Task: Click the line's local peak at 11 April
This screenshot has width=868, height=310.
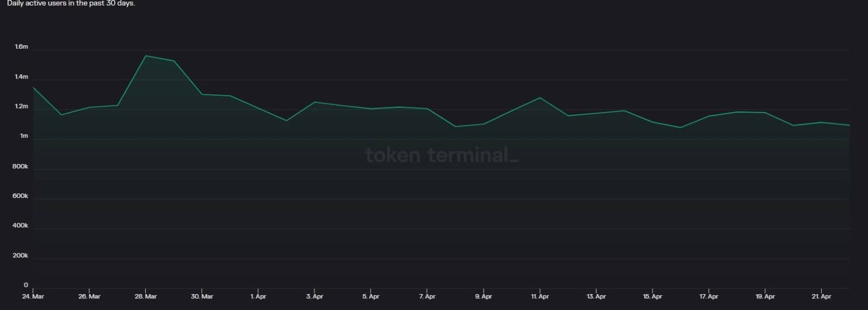Action: [x=540, y=98]
